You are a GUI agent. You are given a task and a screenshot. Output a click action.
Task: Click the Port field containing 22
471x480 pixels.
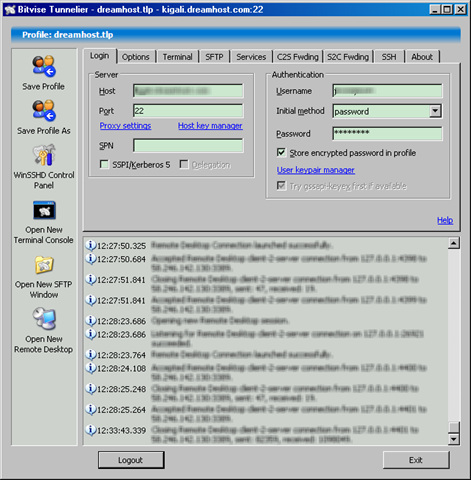tap(188, 111)
